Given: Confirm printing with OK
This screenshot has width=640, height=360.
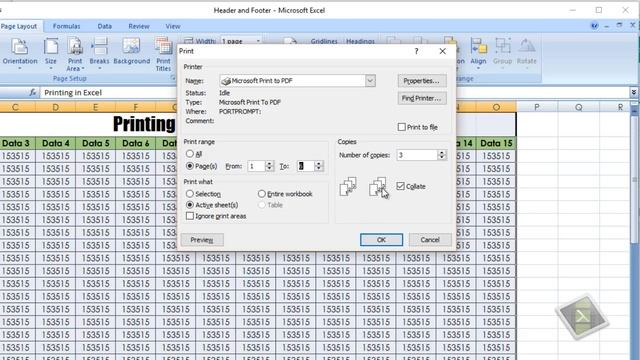Looking at the screenshot, I should [x=381, y=240].
